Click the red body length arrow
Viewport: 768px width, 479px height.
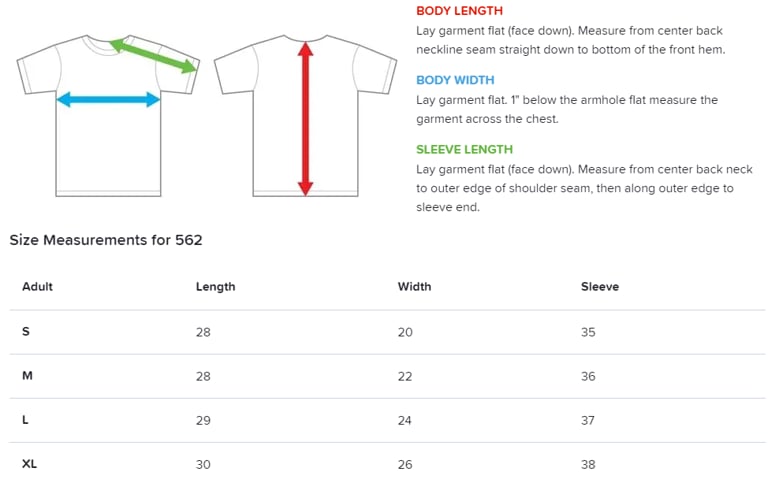click(x=305, y=117)
